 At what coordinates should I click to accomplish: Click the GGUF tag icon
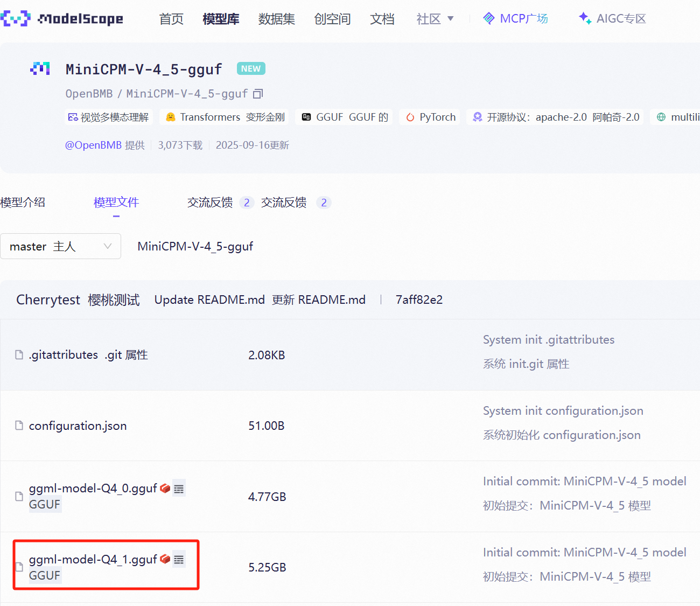click(x=306, y=117)
